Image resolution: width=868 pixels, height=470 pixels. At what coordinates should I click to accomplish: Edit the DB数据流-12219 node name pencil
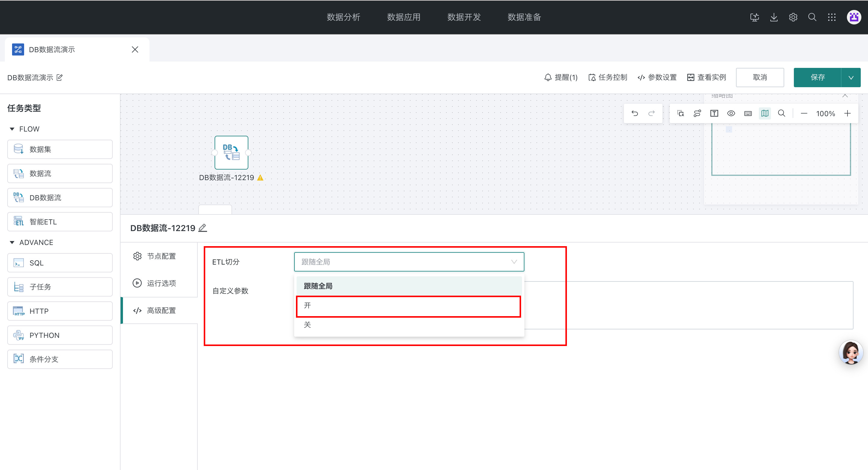[x=203, y=228]
